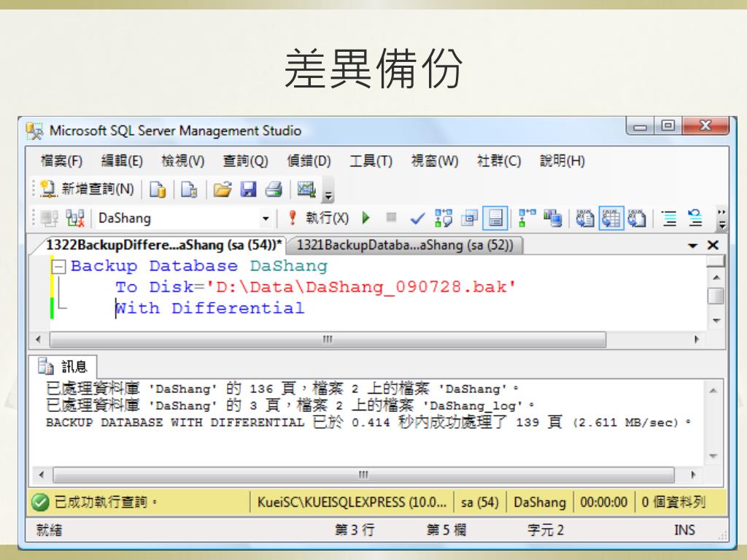Image resolution: width=747 pixels, height=560 pixels.
Task: Click the 'D:\Data\DaShang_090728.bak' string
Action: click(360, 287)
